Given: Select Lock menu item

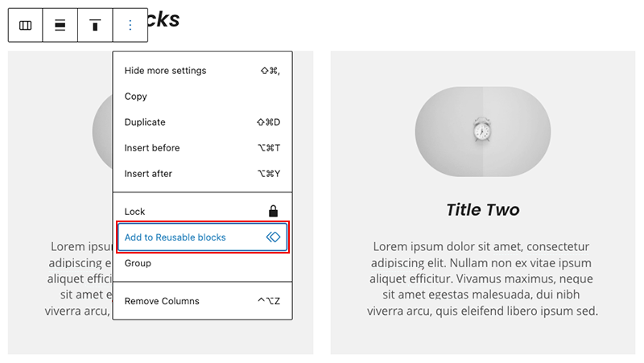Looking at the screenshot, I should [x=203, y=212].
